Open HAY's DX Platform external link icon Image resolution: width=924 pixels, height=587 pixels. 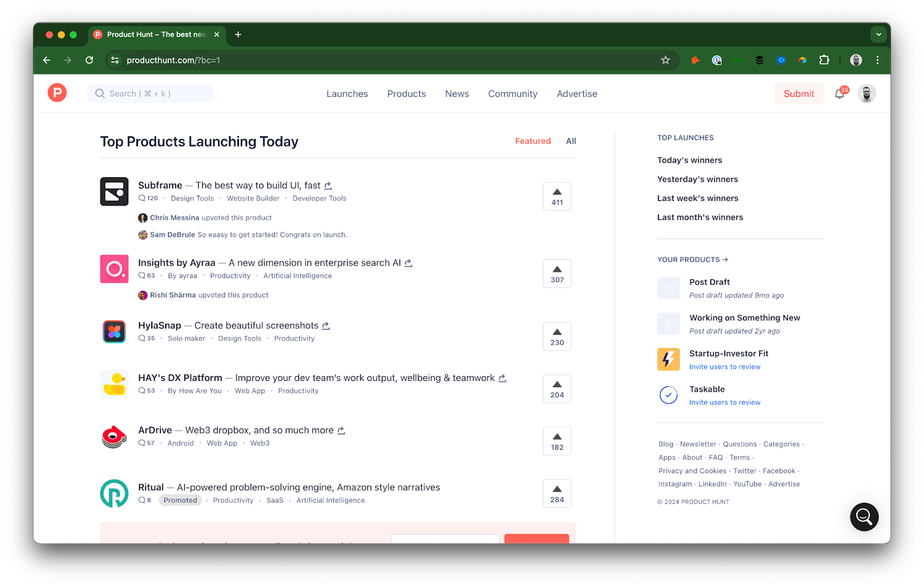pos(502,378)
